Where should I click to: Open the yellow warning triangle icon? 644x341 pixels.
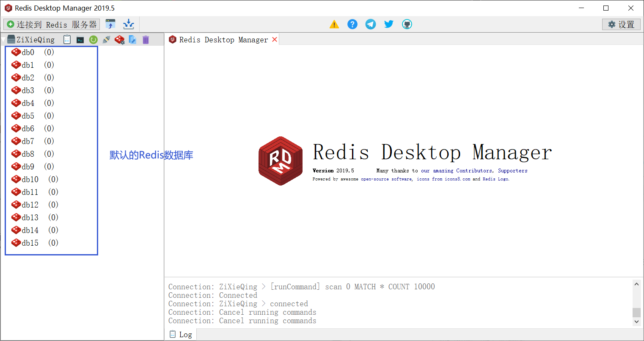334,25
